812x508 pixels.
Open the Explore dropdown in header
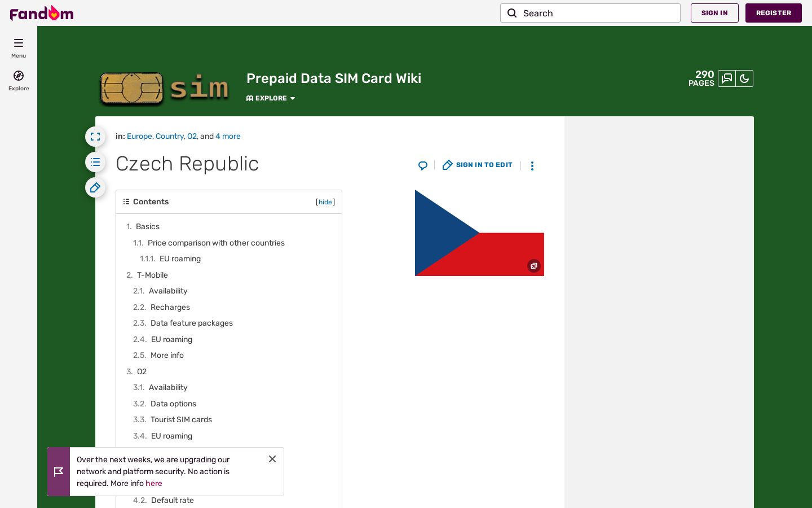pyautogui.click(x=271, y=98)
